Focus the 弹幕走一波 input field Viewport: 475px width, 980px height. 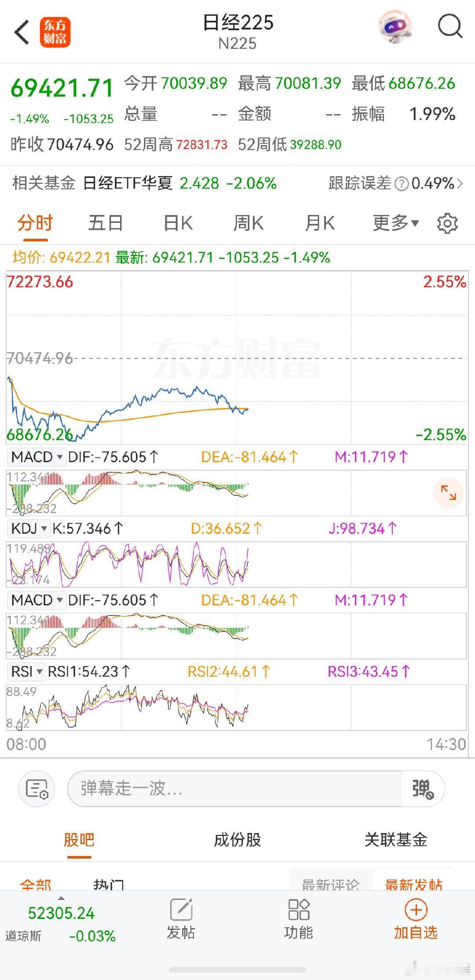pos(235,788)
